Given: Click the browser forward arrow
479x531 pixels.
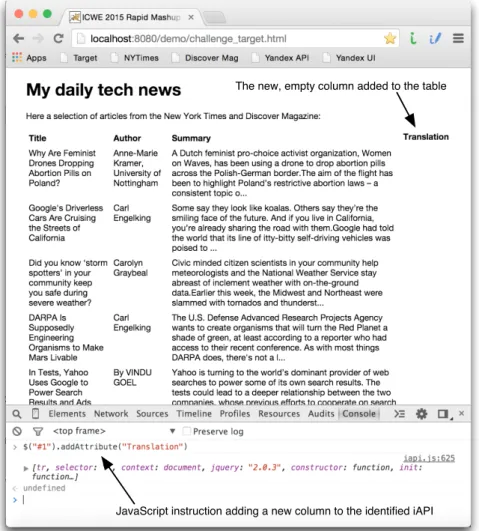Looking at the screenshot, I should (38, 38).
